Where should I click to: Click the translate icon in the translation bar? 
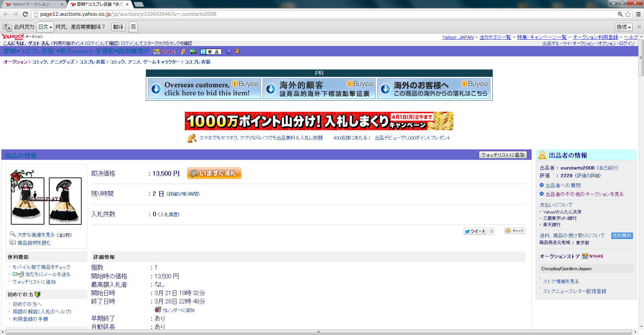7,27
